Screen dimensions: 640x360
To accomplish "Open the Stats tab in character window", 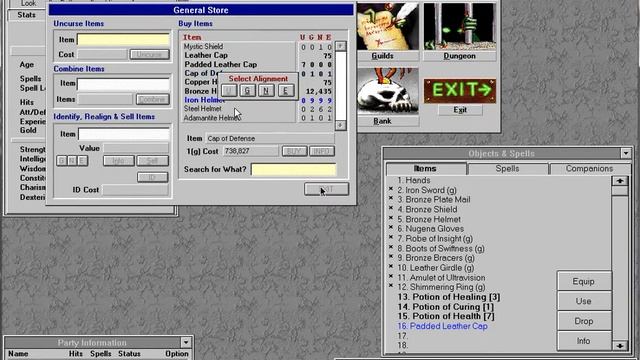I will coord(26,15).
